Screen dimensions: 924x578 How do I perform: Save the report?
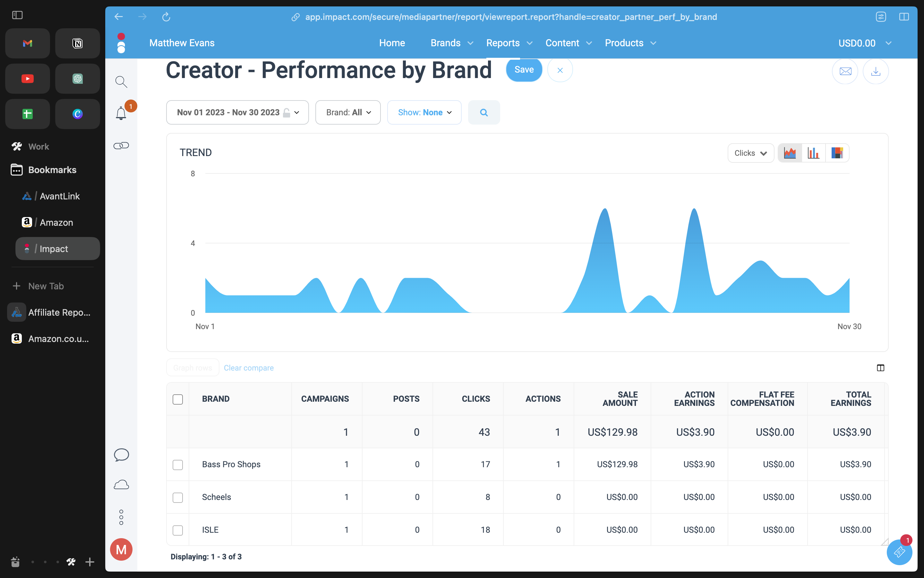[x=524, y=70]
